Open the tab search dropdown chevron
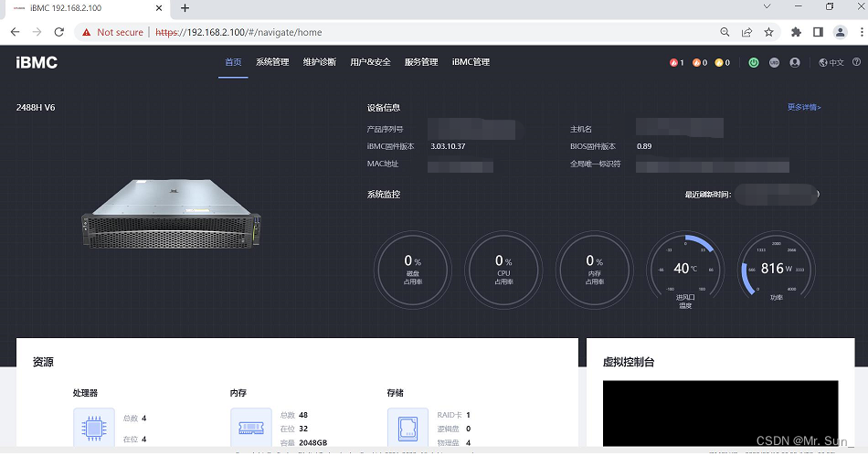 tap(767, 6)
